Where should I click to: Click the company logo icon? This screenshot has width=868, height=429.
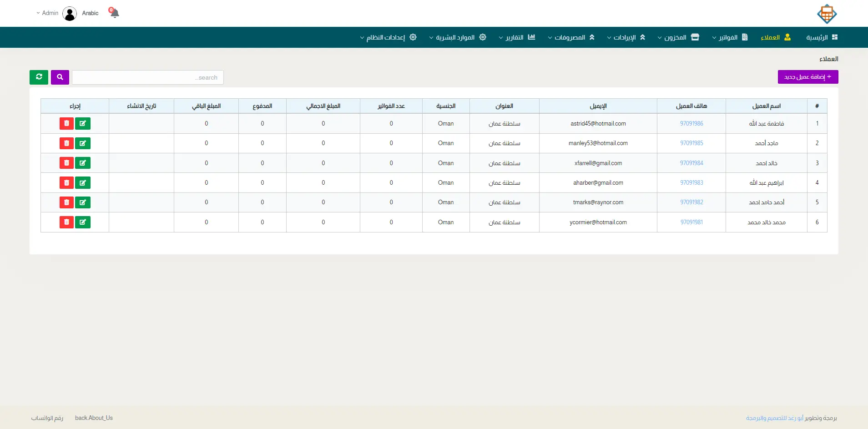point(827,14)
